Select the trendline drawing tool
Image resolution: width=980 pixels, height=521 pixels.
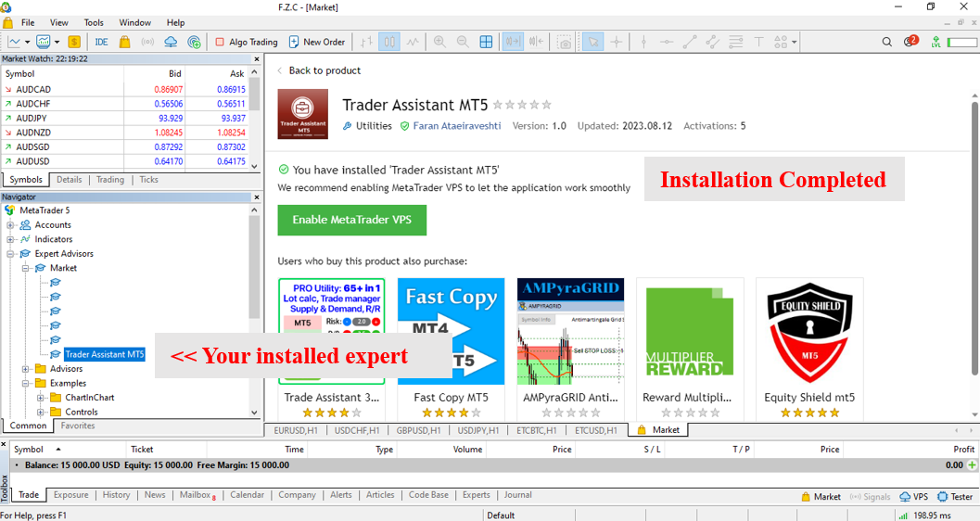pos(690,42)
